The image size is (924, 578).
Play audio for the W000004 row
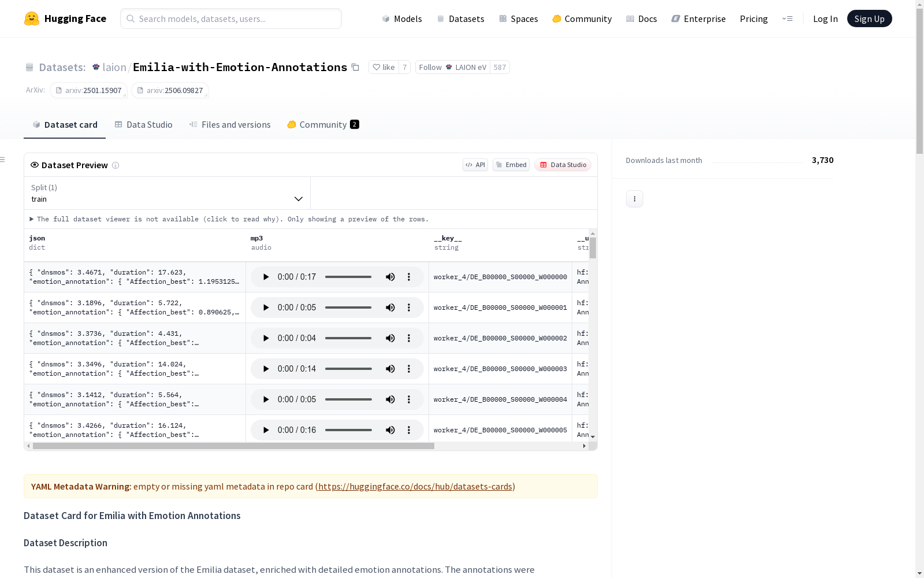266,399
